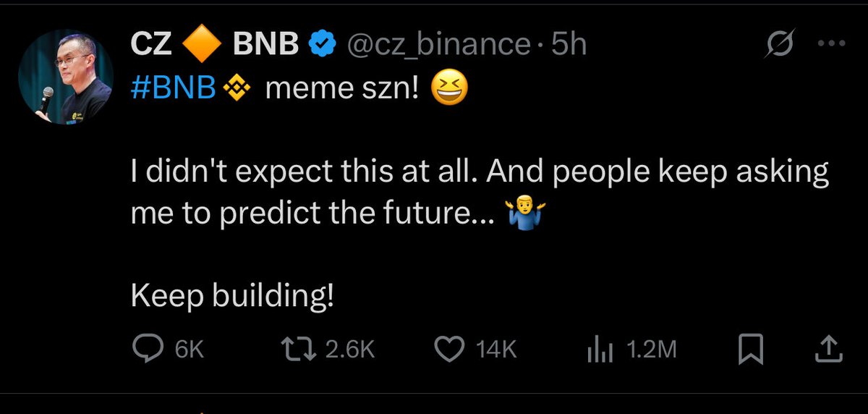Open view analytics bar chart icon
Screen dimensions: 868x414
[x=600, y=350]
